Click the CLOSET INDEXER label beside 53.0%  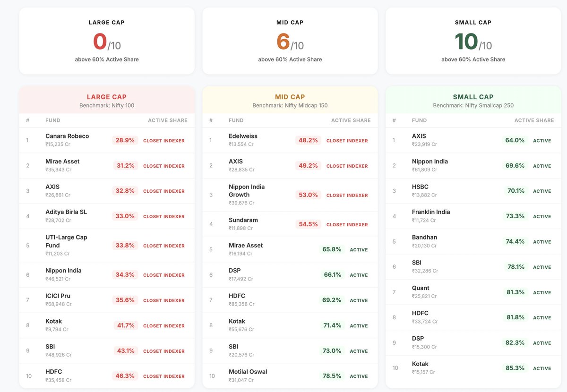(x=347, y=196)
